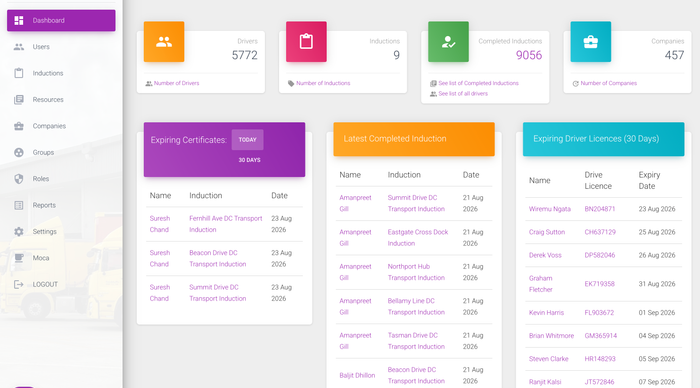Image resolution: width=700 pixels, height=388 pixels.
Task: Open Resources in the sidebar
Action: (61, 100)
